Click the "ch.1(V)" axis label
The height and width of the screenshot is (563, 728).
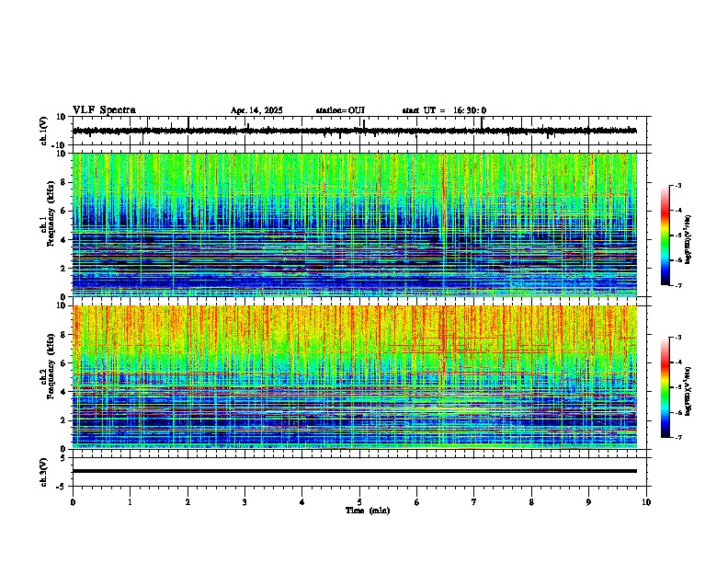tap(44, 131)
